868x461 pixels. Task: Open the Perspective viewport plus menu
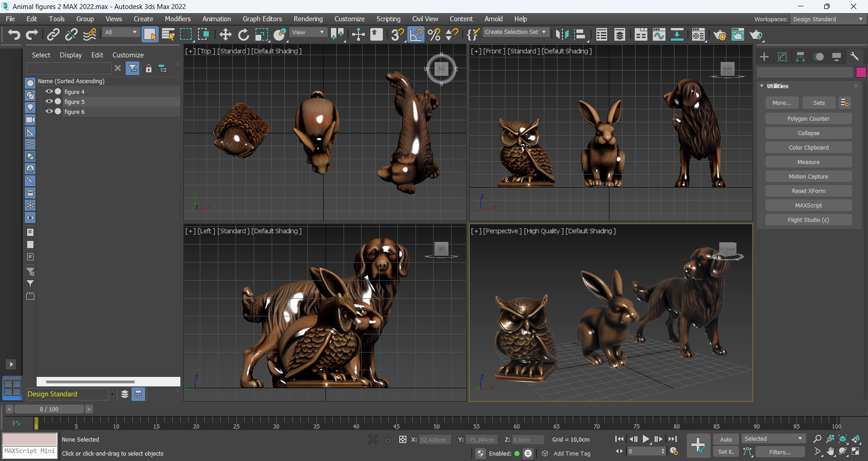[476, 231]
